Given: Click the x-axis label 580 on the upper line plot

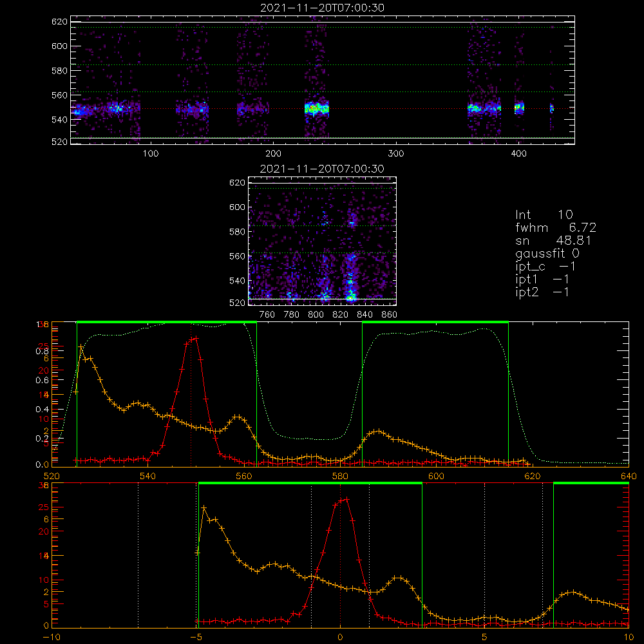Looking at the screenshot, I should (340, 476).
